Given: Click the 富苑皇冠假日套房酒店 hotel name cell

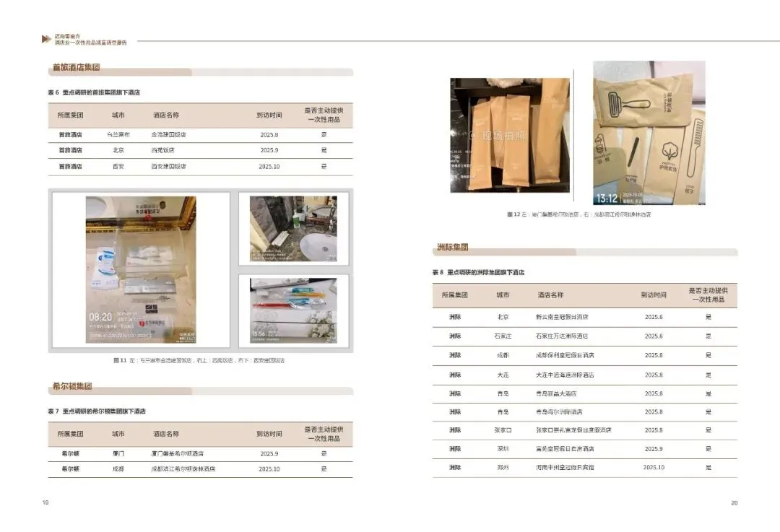Looking at the screenshot, I should 565,449.
